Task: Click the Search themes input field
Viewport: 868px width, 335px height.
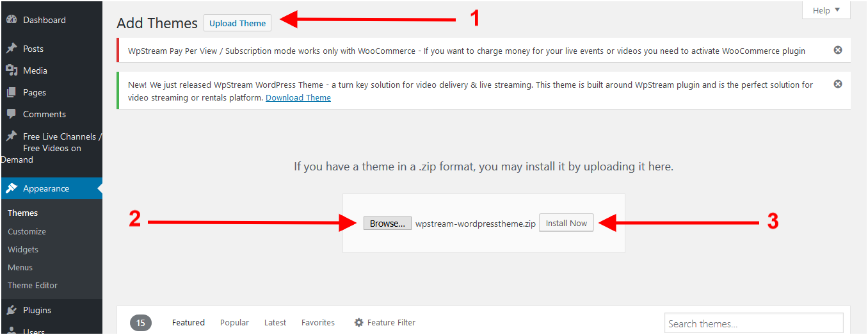Action: [x=754, y=323]
